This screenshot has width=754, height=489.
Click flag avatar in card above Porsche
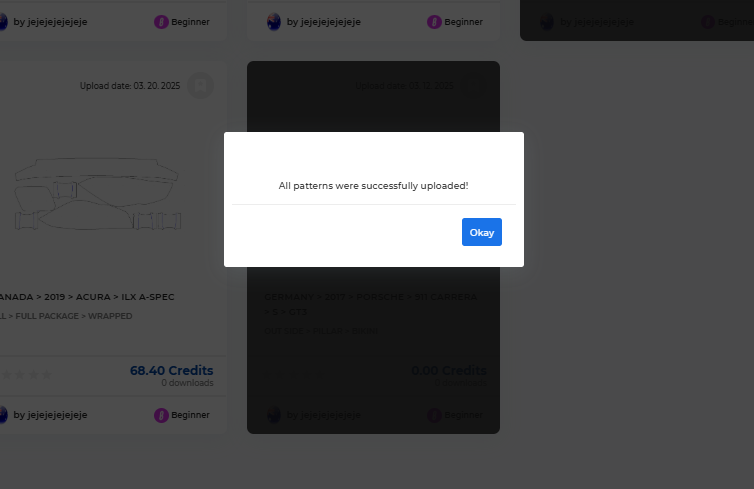[x=274, y=22]
